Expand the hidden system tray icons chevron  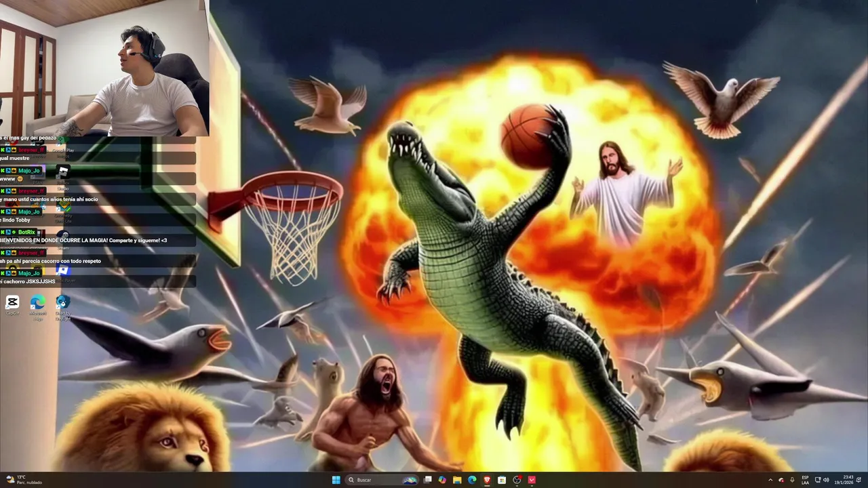point(770,480)
